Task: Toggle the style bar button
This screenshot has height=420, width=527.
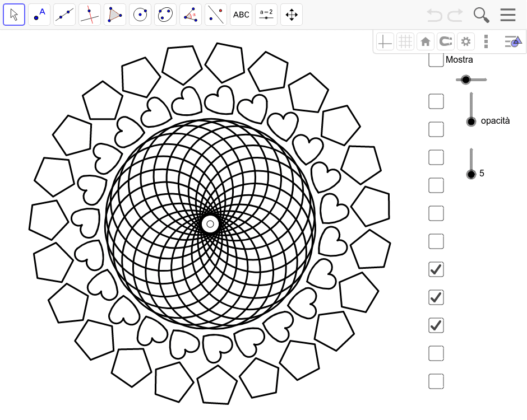Action: pos(513,42)
